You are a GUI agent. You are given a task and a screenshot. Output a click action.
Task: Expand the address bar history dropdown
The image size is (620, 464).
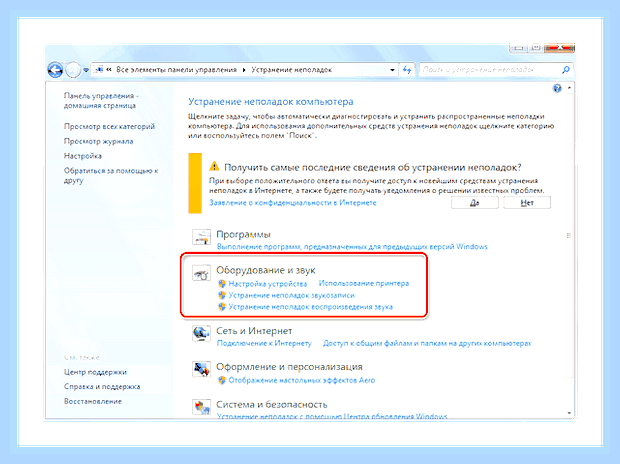click(x=392, y=70)
